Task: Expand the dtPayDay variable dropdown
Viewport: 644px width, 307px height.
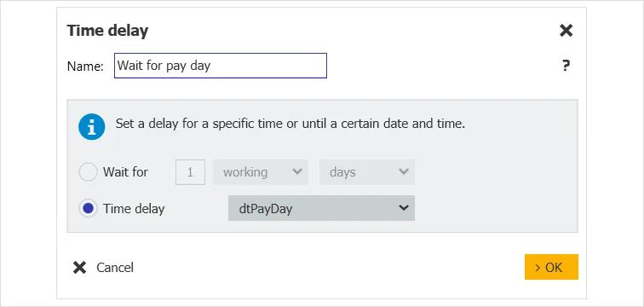Action: (321, 208)
